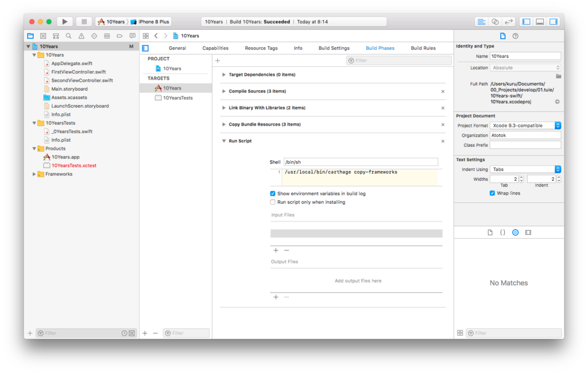Collapse the Run Script section
Viewport: 588px width, 373px height.
224,141
